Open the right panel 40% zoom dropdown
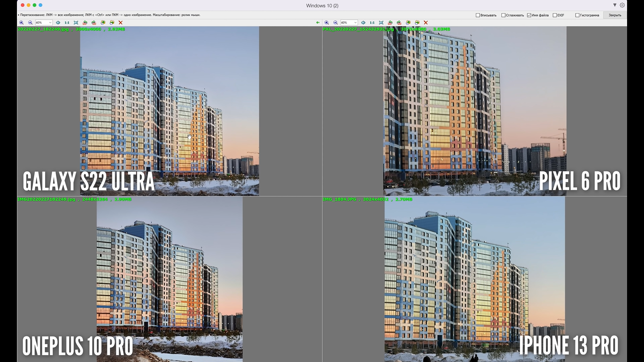The image size is (644, 362). [349, 23]
